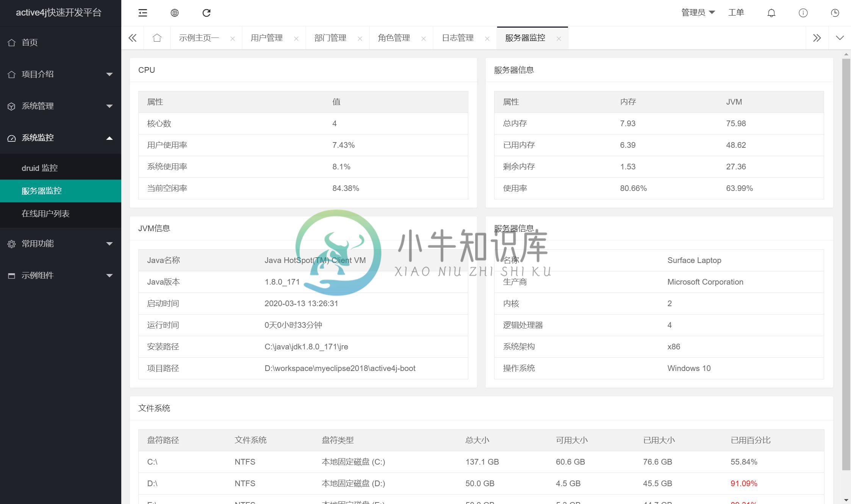Image resolution: width=851 pixels, height=504 pixels.
Task: Close the 日志管理 tab
Action: tap(487, 39)
